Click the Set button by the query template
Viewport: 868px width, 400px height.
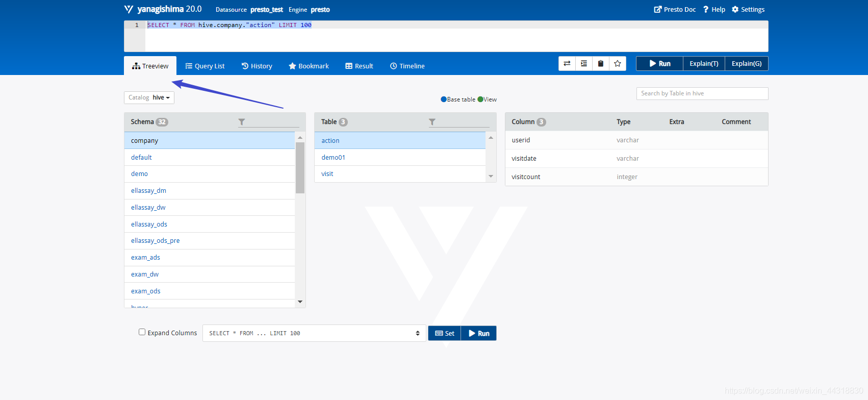click(x=444, y=333)
